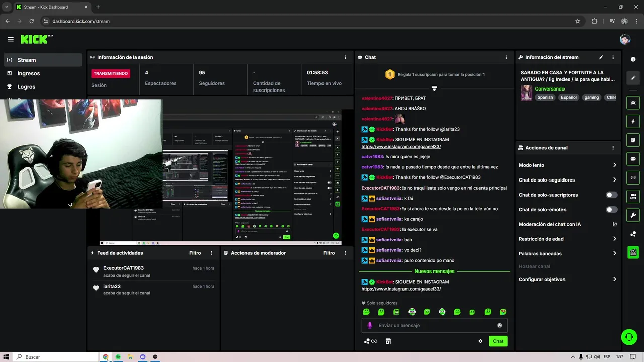
Task: Click the pencil icon in the right sidebar rail
Action: pyautogui.click(x=633, y=78)
